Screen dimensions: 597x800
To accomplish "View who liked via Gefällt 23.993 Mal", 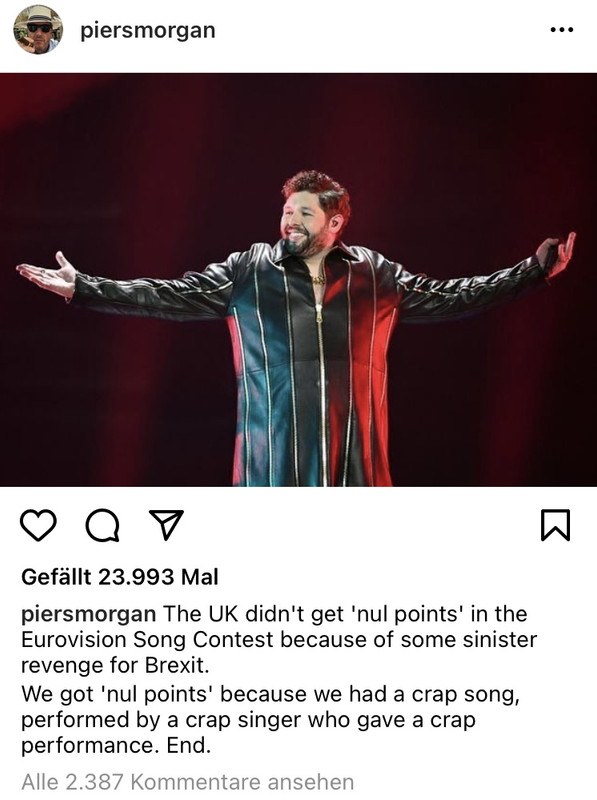I will (120, 577).
